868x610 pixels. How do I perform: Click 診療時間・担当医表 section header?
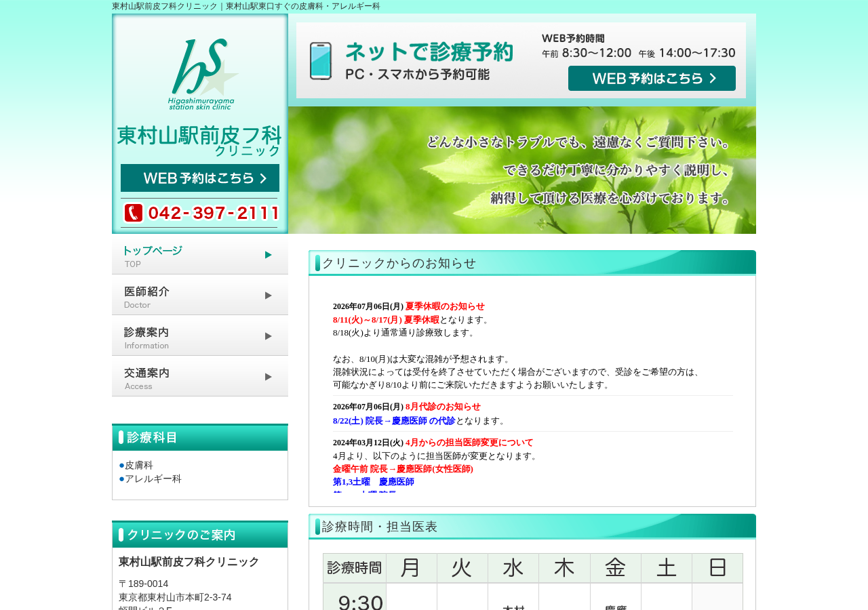tap(532, 527)
